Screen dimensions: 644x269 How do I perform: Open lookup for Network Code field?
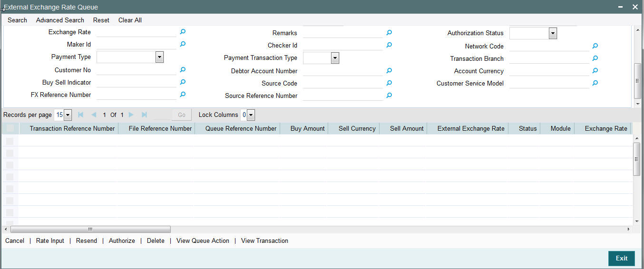595,46
